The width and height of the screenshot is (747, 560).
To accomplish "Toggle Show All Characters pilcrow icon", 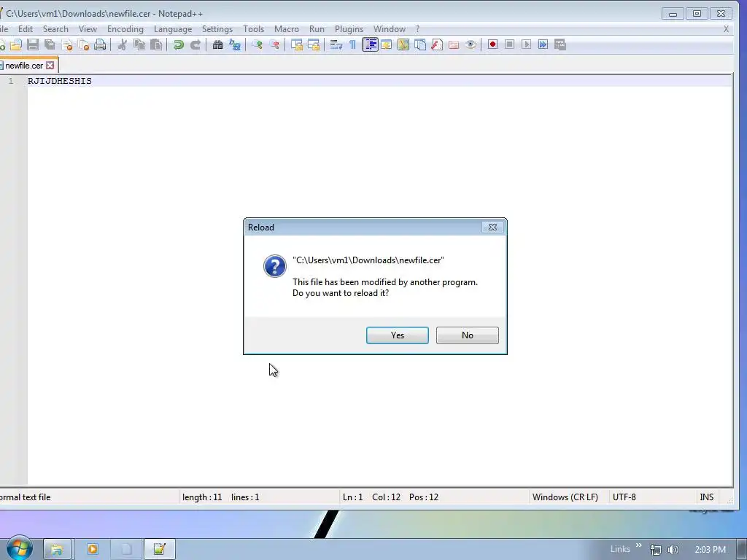I will (x=352, y=44).
